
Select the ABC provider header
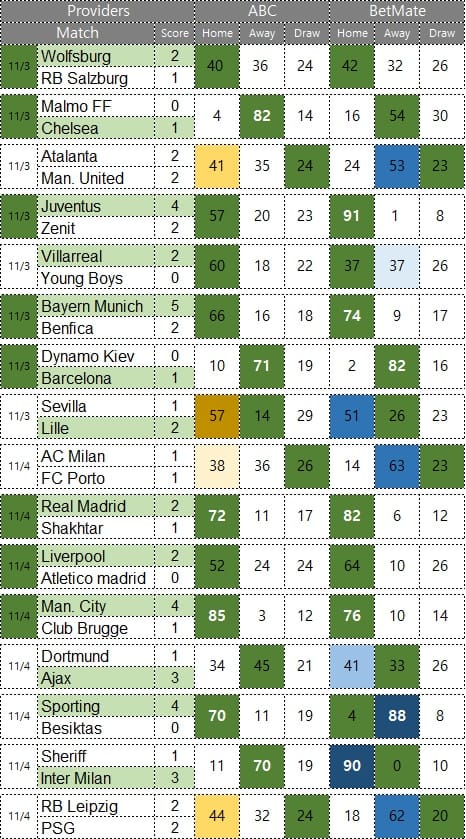pos(262,11)
